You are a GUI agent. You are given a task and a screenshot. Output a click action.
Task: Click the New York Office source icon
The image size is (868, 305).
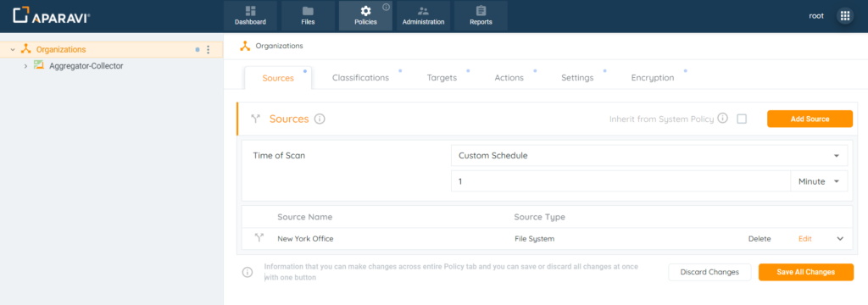click(259, 239)
